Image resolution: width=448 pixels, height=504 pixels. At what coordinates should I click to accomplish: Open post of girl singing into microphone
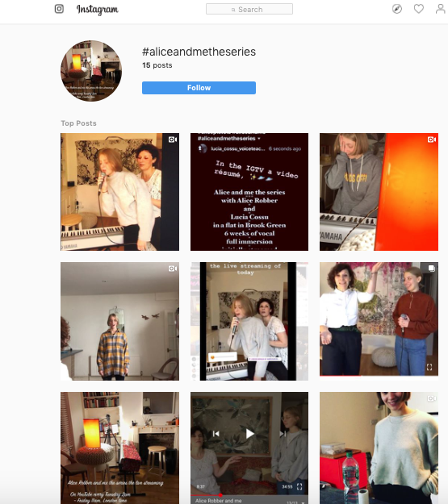[x=119, y=192]
